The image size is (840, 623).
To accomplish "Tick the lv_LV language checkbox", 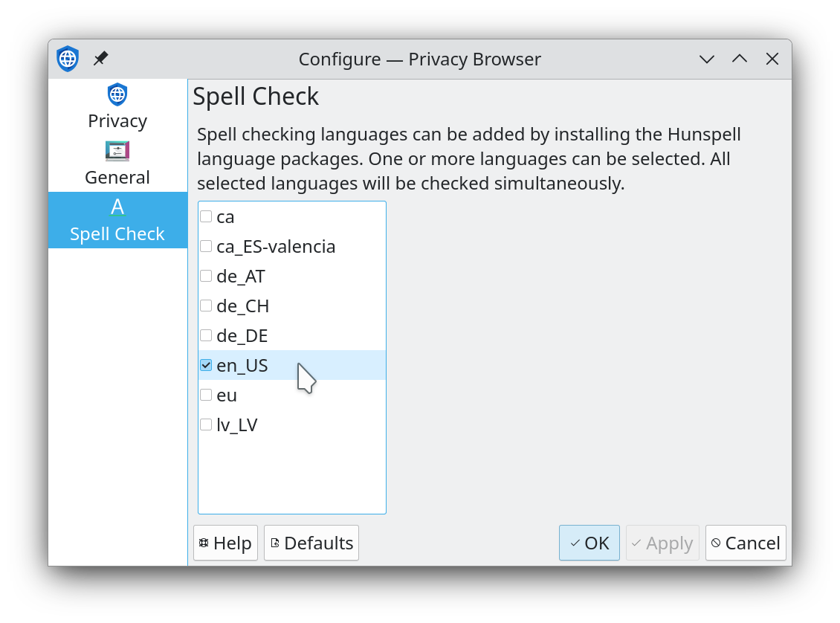I will click(206, 425).
